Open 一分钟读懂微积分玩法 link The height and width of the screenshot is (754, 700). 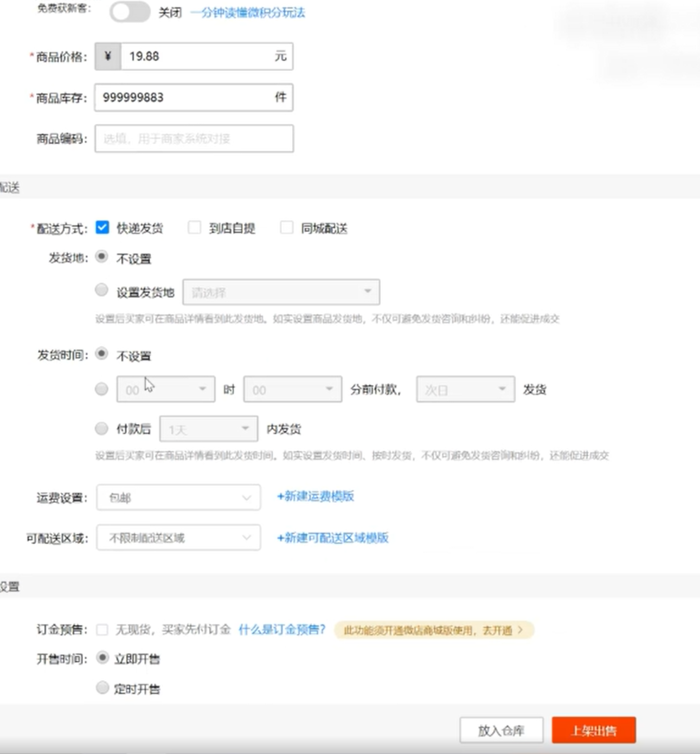pyautogui.click(x=247, y=12)
